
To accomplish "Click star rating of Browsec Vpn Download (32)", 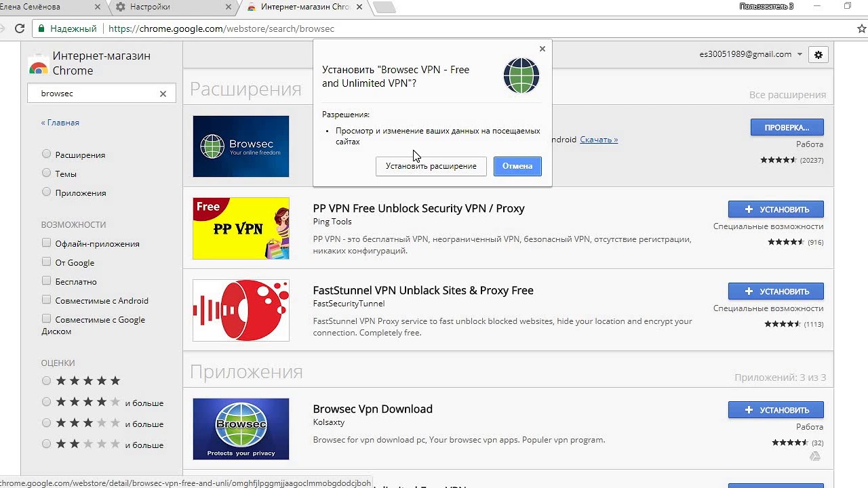I will click(x=790, y=443).
